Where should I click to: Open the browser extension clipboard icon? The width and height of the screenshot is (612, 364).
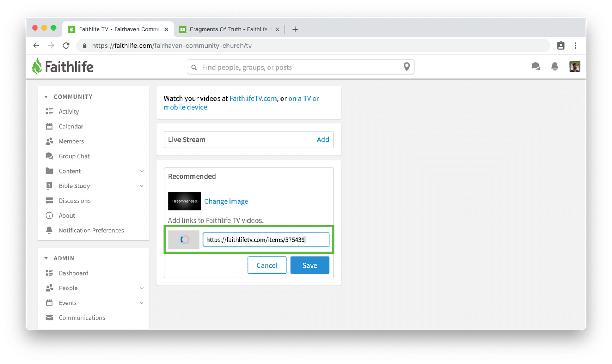pos(561,45)
